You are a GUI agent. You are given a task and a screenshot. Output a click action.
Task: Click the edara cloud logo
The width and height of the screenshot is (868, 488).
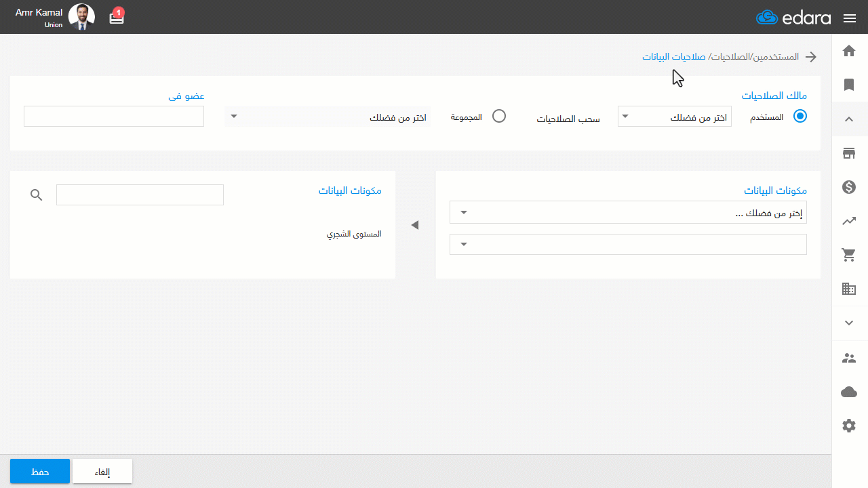click(793, 18)
